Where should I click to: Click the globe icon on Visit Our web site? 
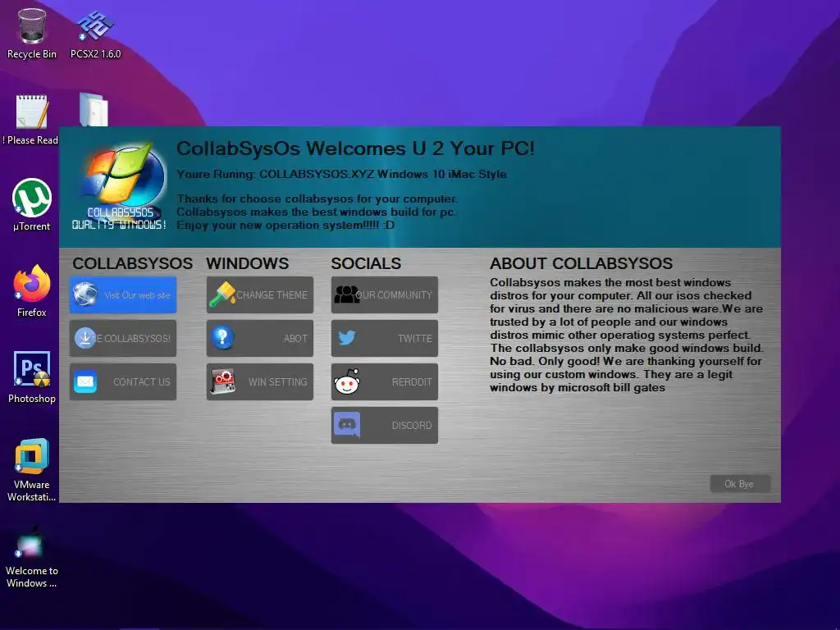[85, 294]
